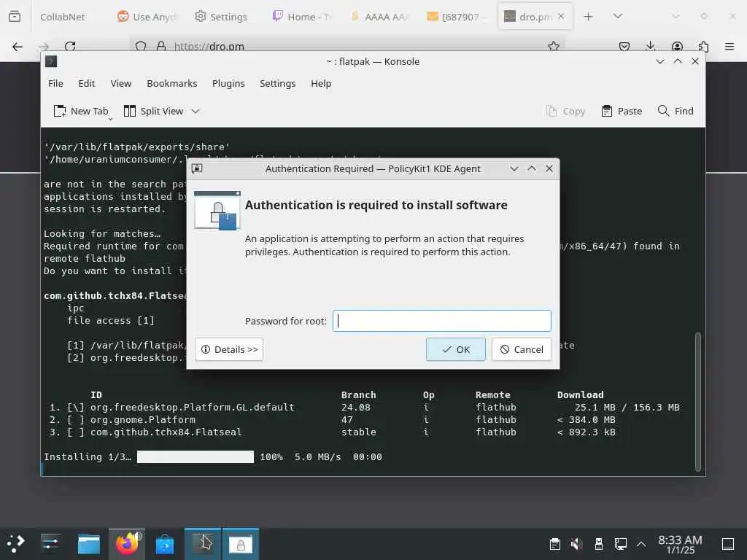This screenshot has width=747, height=560.
Task: Click the Installing 1/3 progress bar
Action: tap(196, 456)
